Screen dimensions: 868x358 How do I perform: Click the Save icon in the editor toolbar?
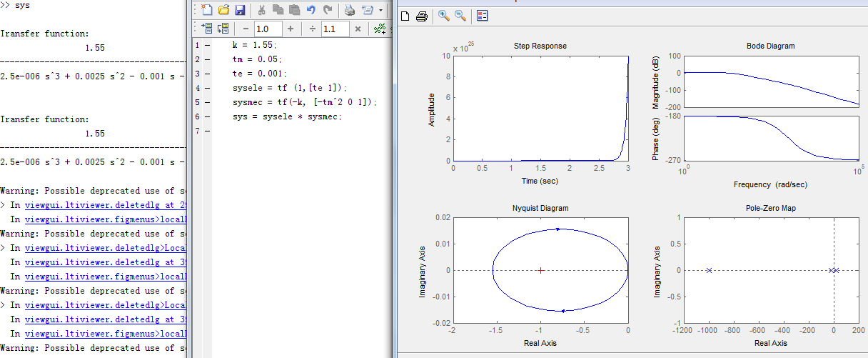click(240, 10)
